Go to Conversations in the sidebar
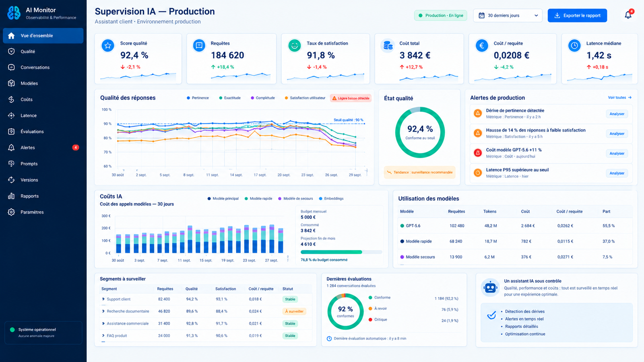Image resolution: width=644 pixels, height=362 pixels. 43,68
